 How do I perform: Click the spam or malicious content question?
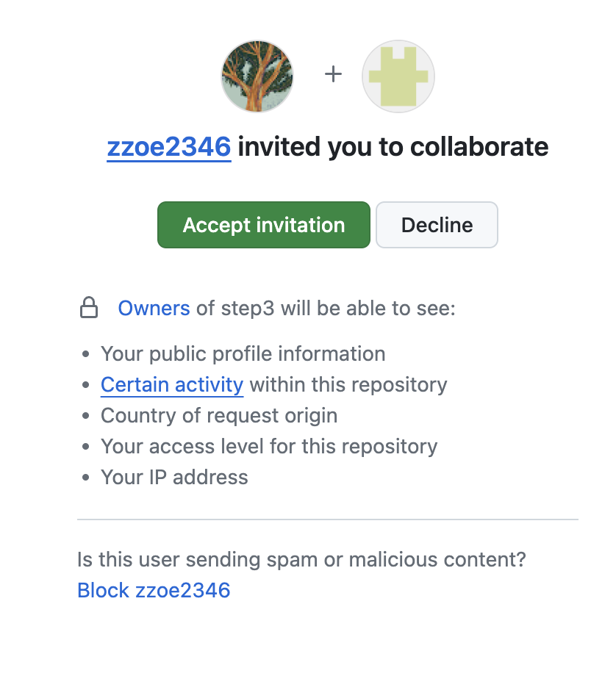301,560
